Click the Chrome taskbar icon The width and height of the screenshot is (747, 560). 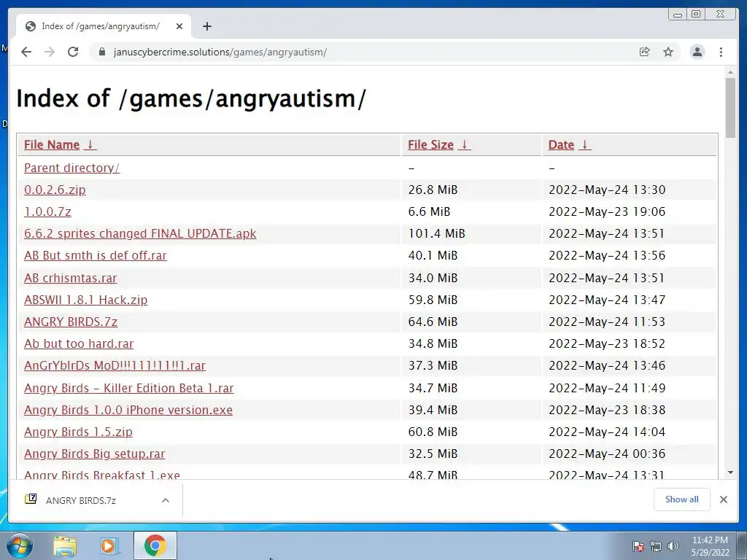pyautogui.click(x=155, y=545)
